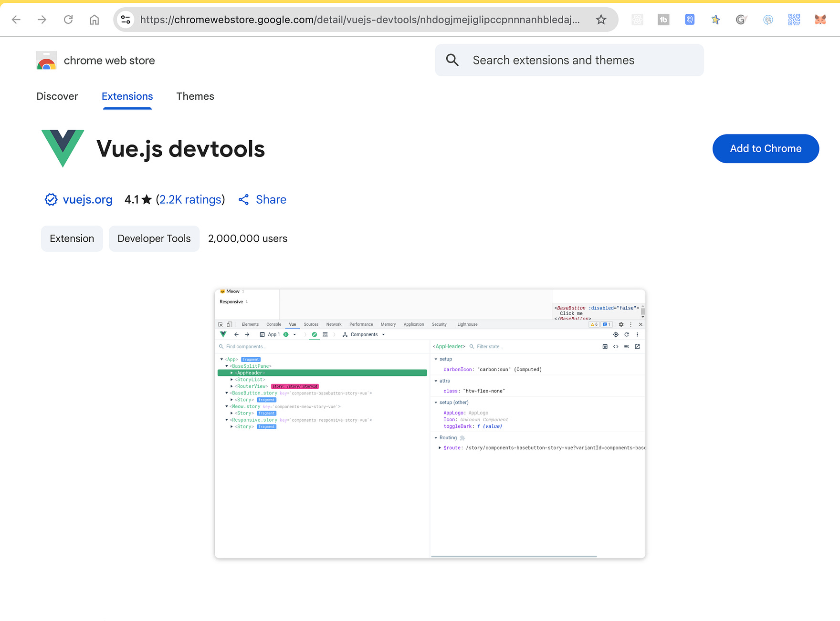
Task: Open the TubeBuddy extension
Action: (663, 20)
